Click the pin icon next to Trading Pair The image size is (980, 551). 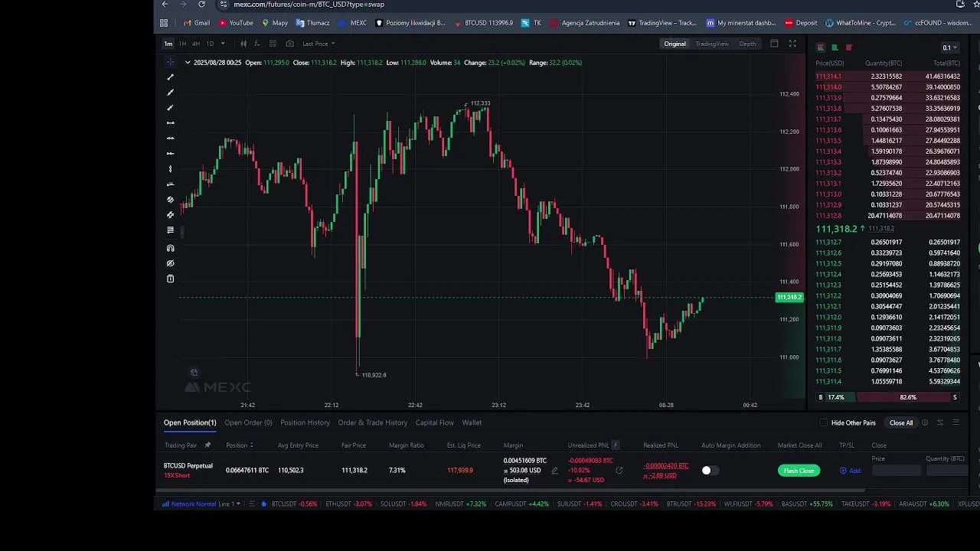[x=207, y=445]
